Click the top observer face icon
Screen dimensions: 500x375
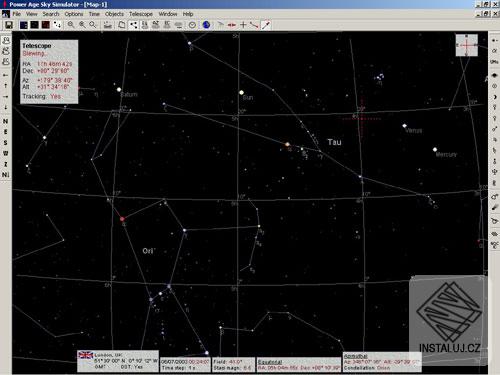click(6, 40)
